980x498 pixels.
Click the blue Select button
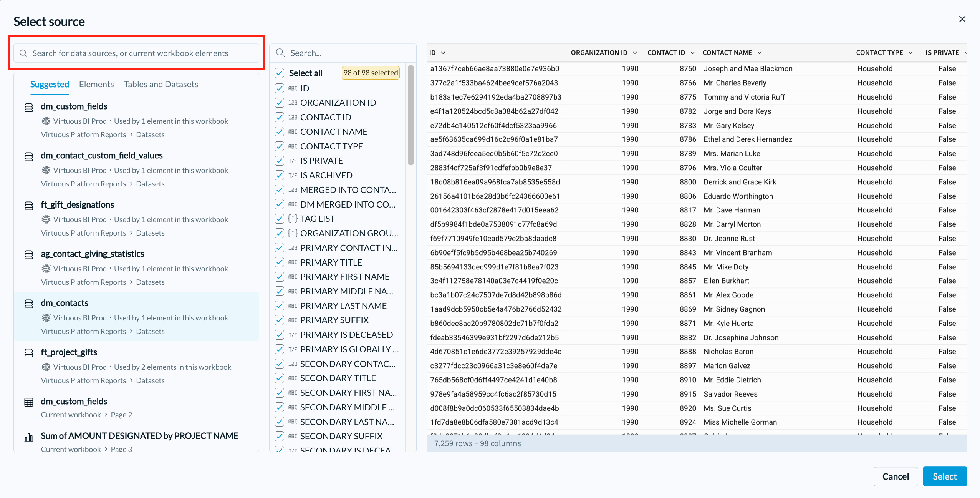945,476
